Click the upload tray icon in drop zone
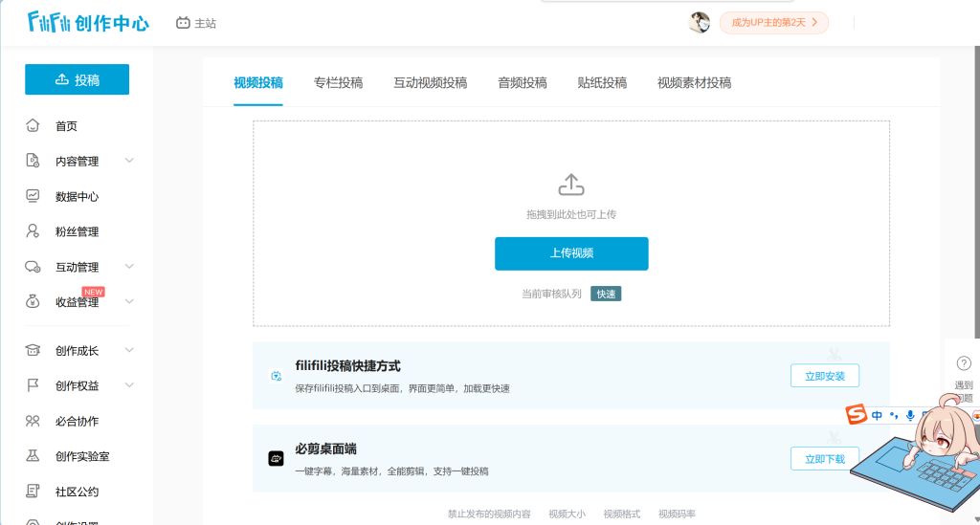 (570, 185)
